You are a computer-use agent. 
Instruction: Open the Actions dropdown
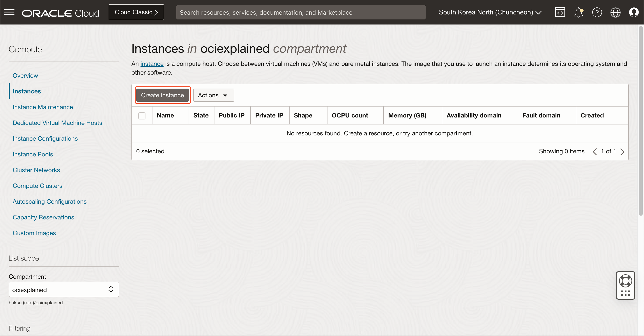point(214,95)
